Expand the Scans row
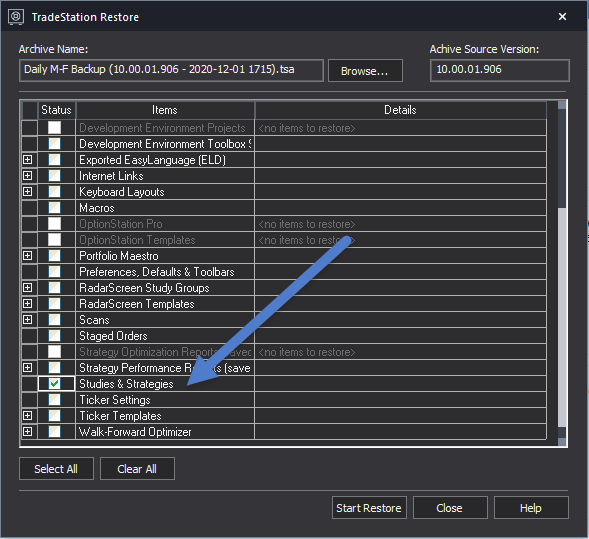This screenshot has height=539, width=589. [27, 320]
